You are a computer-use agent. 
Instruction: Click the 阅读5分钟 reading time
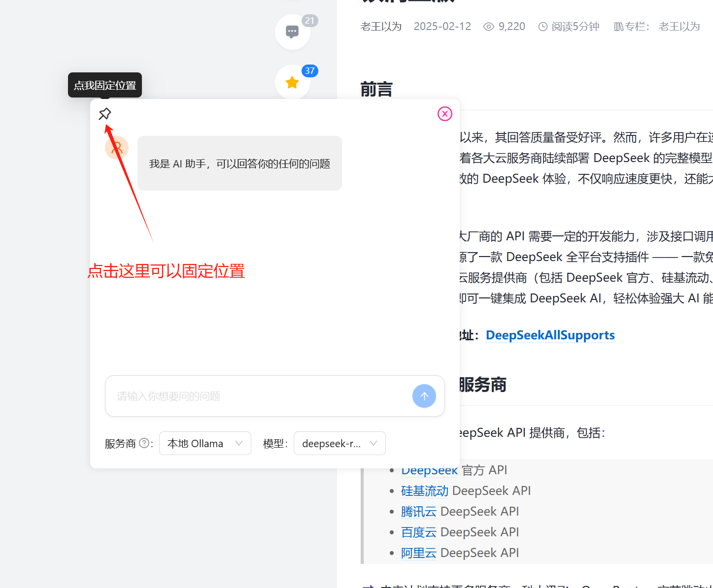click(576, 27)
